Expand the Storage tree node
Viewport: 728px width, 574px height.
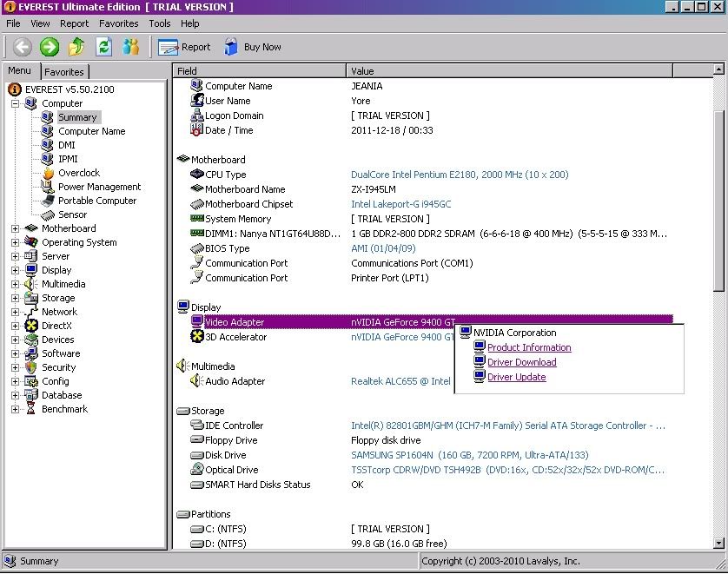pyautogui.click(x=16, y=299)
